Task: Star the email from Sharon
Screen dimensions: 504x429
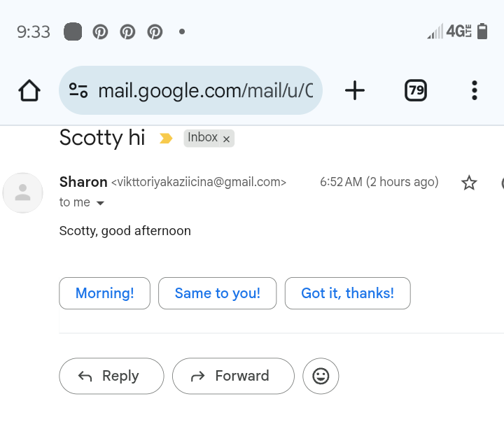Action: [469, 183]
